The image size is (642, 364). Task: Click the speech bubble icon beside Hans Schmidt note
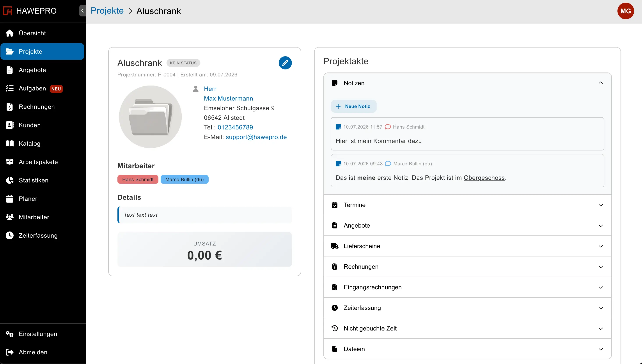click(x=388, y=127)
